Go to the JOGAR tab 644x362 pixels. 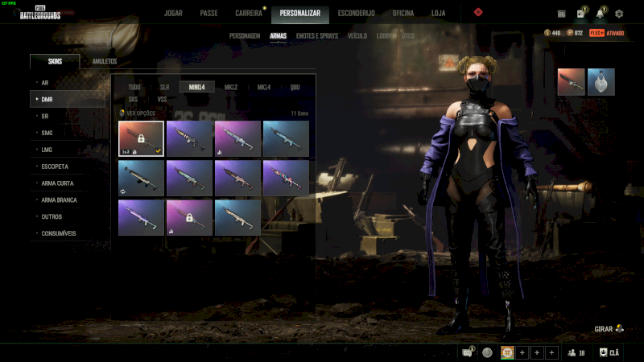(173, 13)
